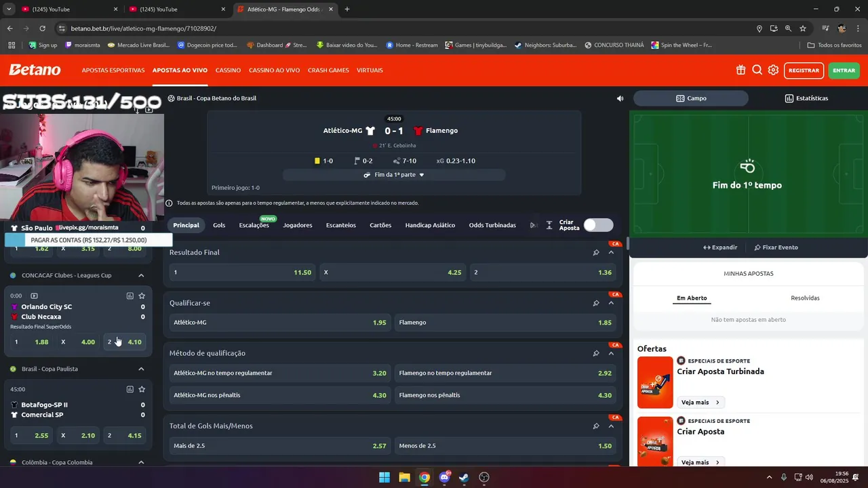The image size is (868, 488).
Task: Click Expandir below the field view
Action: tap(720, 247)
